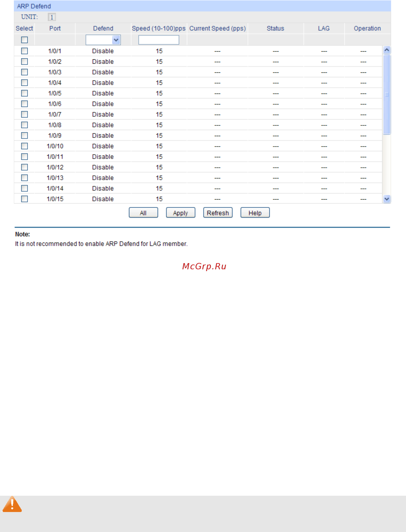Click Disable value in port 1/0/15 row

click(x=103, y=199)
